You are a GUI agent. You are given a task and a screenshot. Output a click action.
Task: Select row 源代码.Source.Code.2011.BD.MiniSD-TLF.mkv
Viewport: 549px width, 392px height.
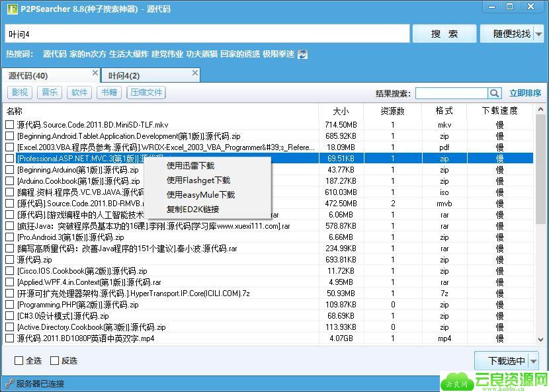268,124
